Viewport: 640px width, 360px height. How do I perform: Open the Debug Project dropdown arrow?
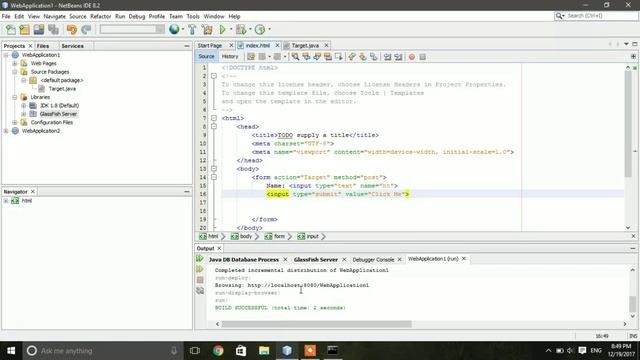tap(250, 29)
